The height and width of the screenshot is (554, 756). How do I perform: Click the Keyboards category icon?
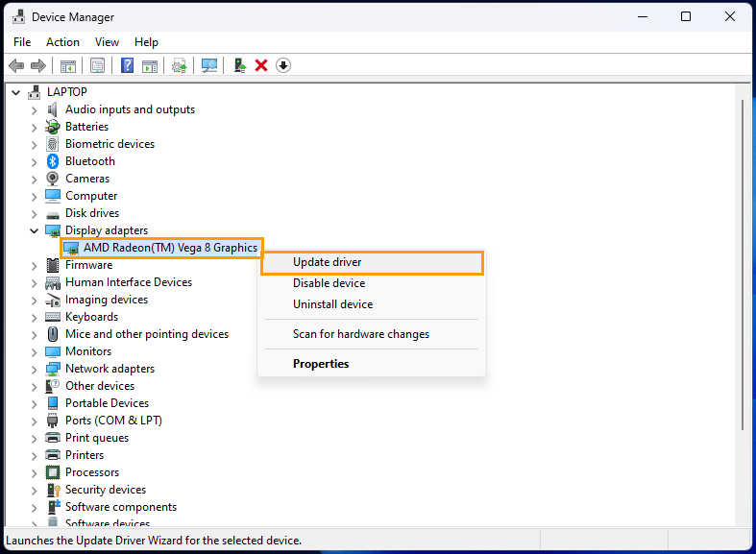click(53, 317)
